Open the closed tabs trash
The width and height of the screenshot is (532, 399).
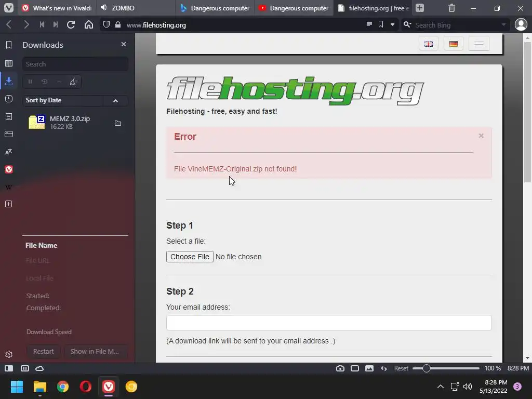coord(451,8)
